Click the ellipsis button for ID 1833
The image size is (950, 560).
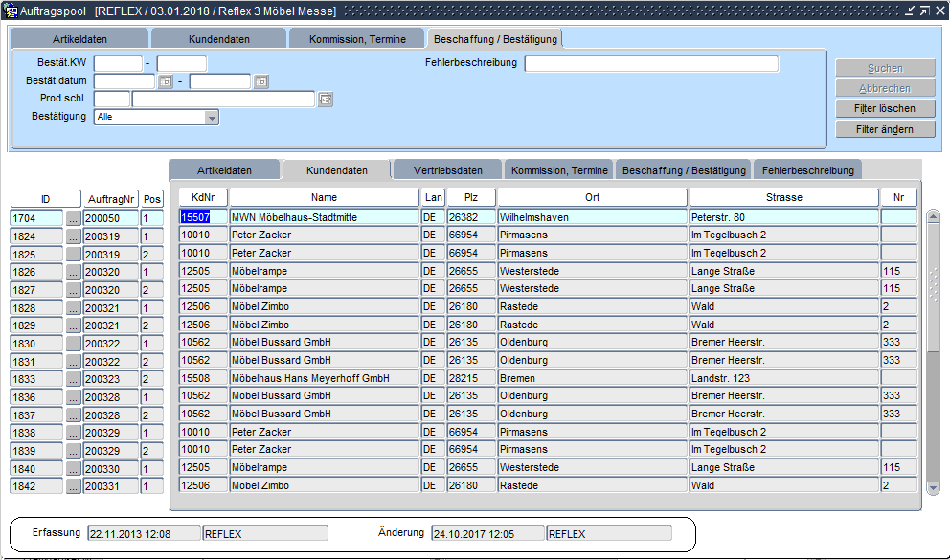pos(74,379)
